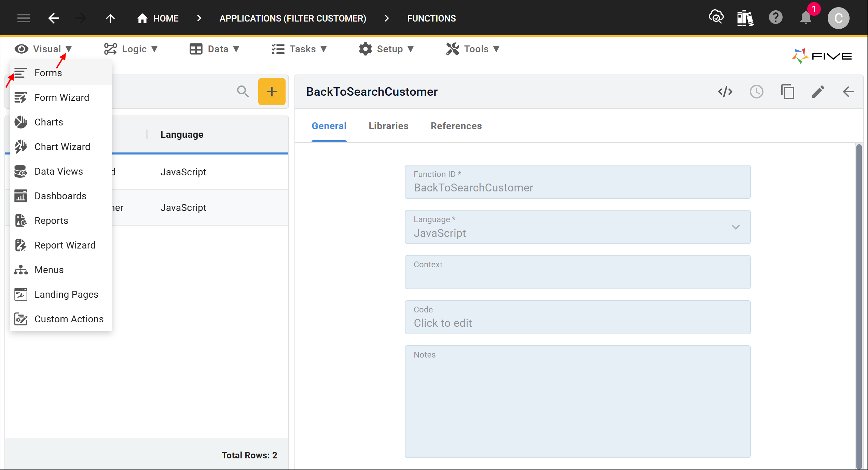Go to HOME breadcrumb
Screen dimensions: 868x470
click(x=158, y=18)
